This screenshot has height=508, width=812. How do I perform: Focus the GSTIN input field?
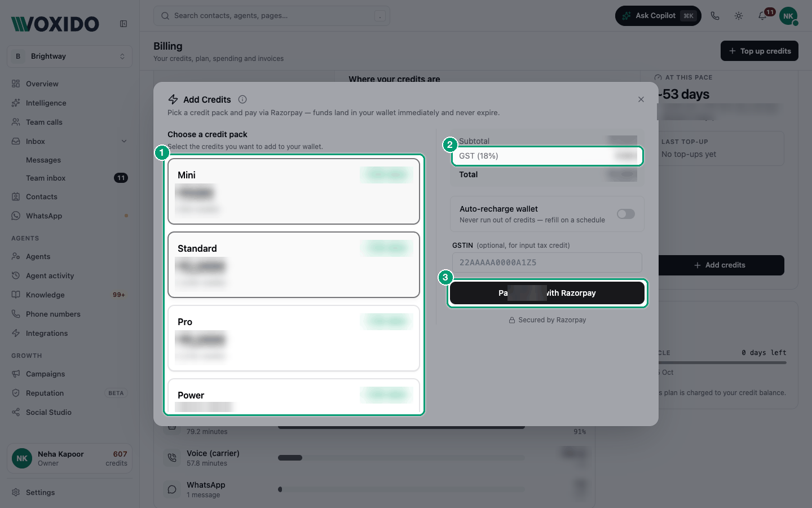pyautogui.click(x=547, y=262)
